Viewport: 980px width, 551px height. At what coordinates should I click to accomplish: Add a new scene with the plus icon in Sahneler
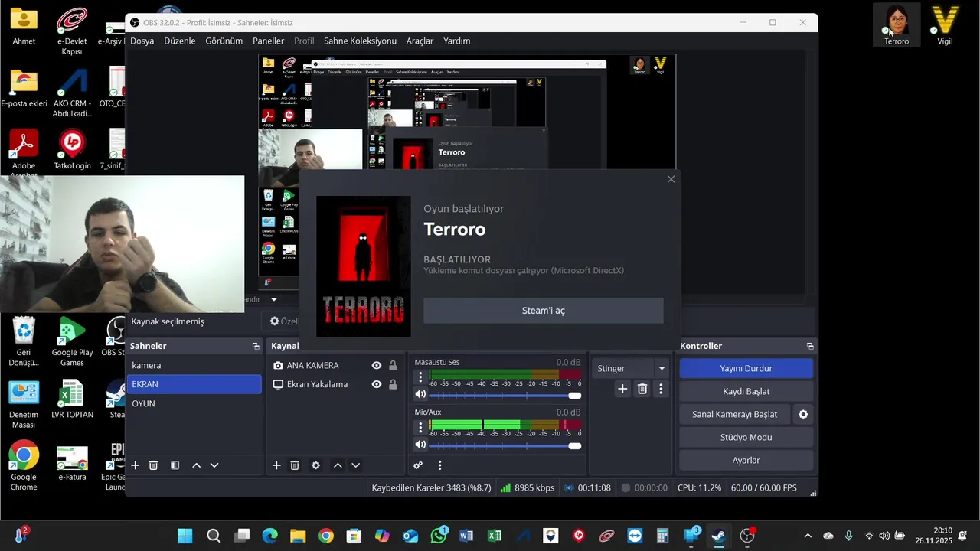(136, 465)
